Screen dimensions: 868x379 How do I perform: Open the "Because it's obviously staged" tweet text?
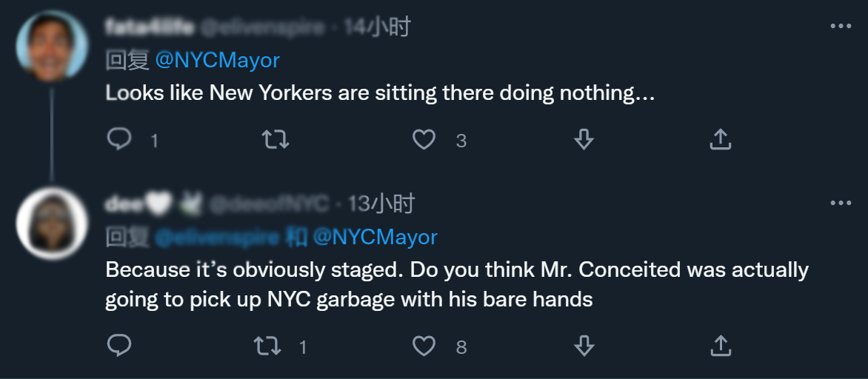457,284
